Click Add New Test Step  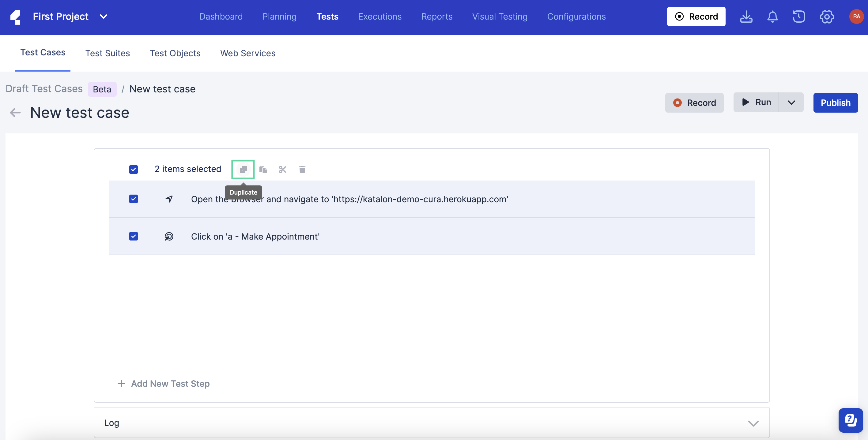pos(164,383)
